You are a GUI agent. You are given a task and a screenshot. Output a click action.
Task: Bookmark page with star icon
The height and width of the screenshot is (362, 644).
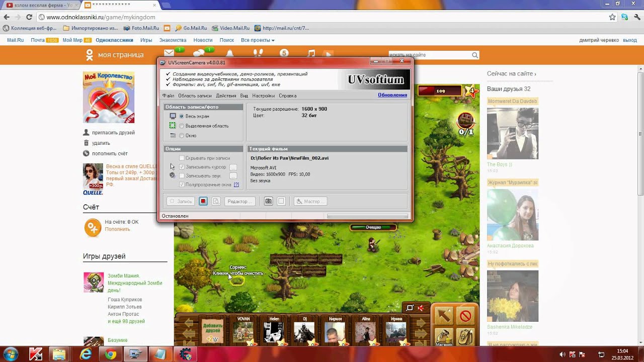612,17
